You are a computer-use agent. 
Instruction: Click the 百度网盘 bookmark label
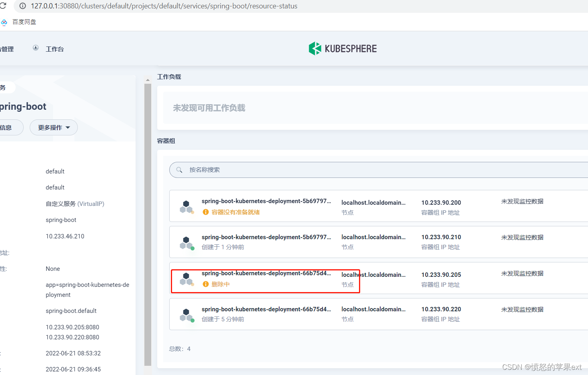24,22
